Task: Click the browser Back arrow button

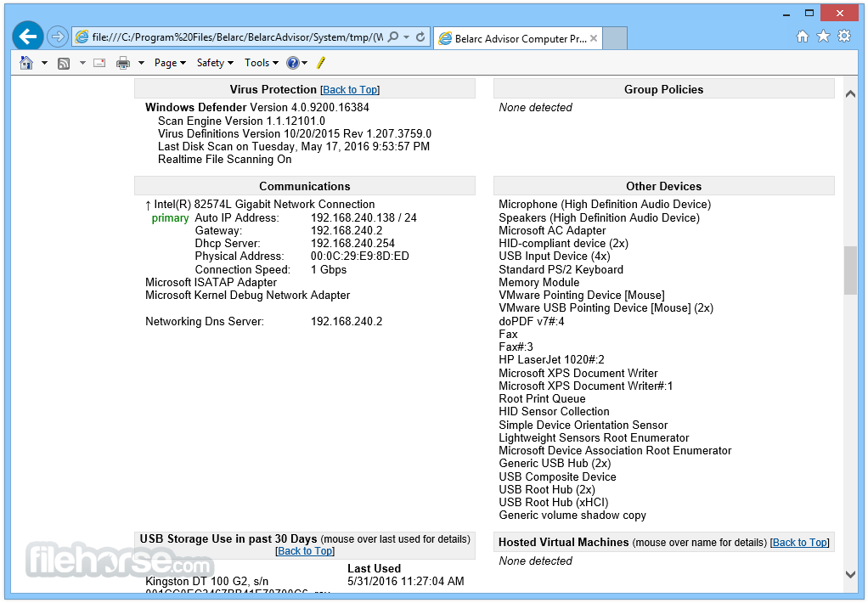Action: pos(28,37)
